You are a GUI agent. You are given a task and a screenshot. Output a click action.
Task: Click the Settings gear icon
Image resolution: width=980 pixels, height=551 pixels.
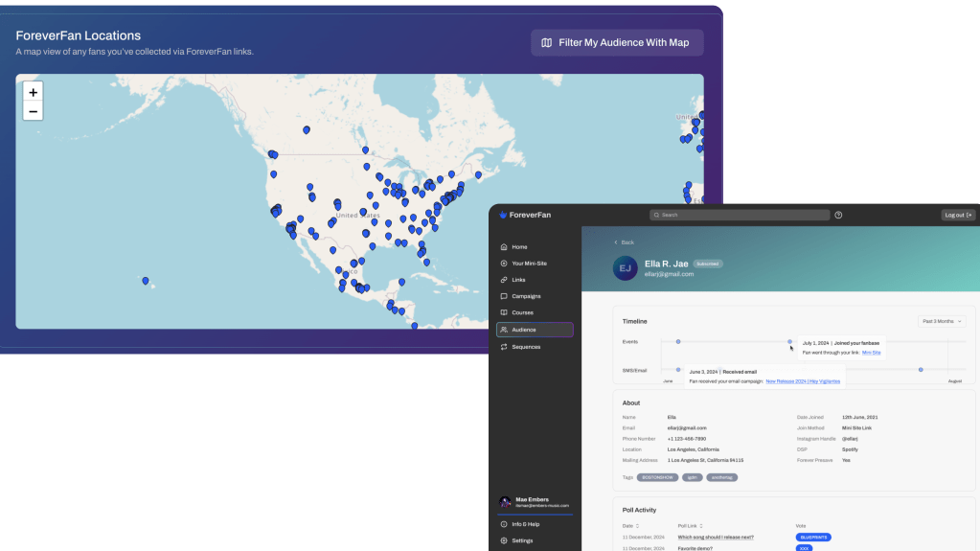(504, 540)
